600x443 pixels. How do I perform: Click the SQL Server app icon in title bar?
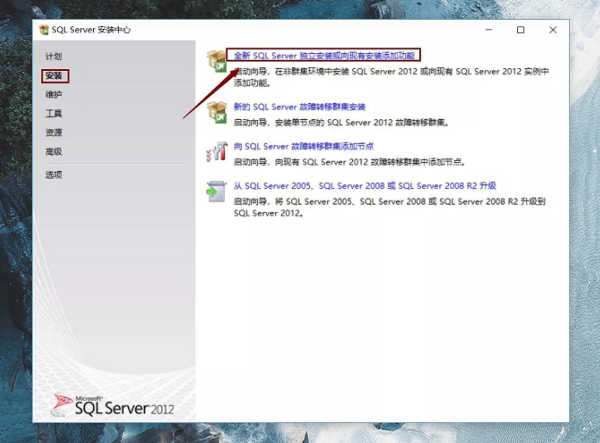point(44,30)
